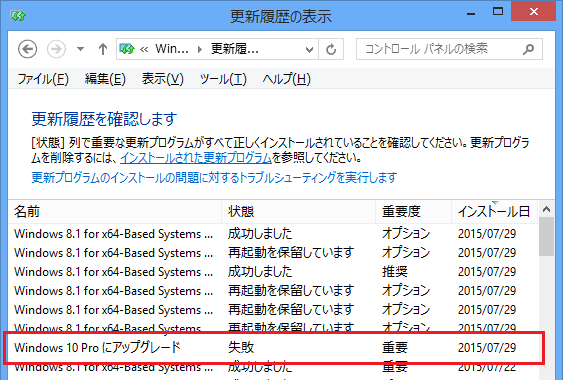Sort by the 名前 column header
563x380 pixels.
point(115,212)
